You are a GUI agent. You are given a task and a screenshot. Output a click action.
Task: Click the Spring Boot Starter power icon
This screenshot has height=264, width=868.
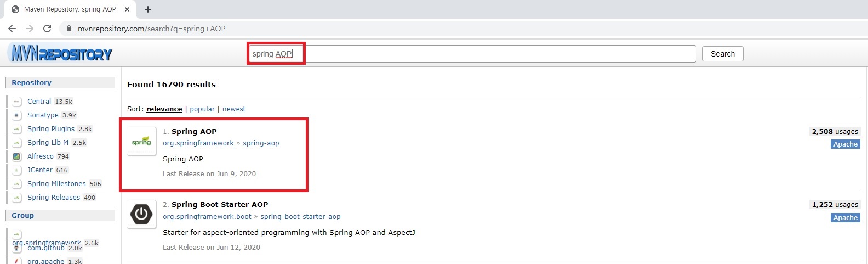tap(141, 214)
